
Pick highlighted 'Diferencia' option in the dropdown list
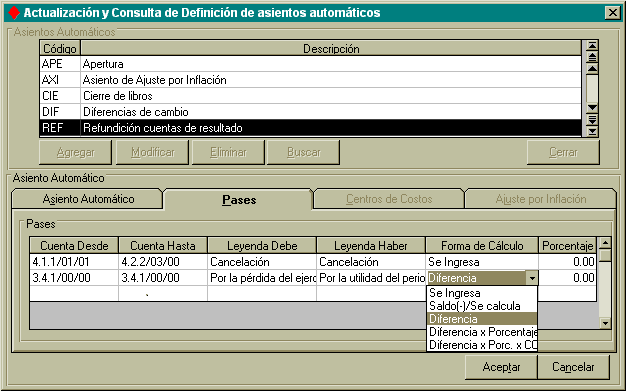(x=482, y=319)
